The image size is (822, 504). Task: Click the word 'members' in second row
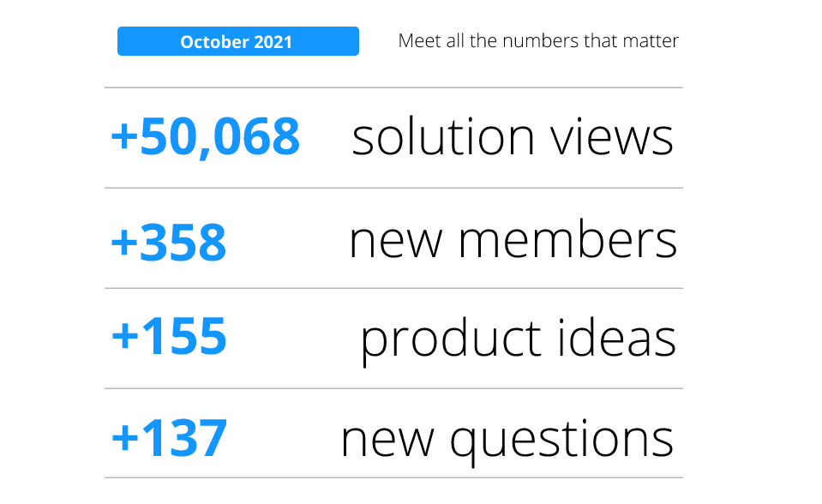click(x=568, y=239)
